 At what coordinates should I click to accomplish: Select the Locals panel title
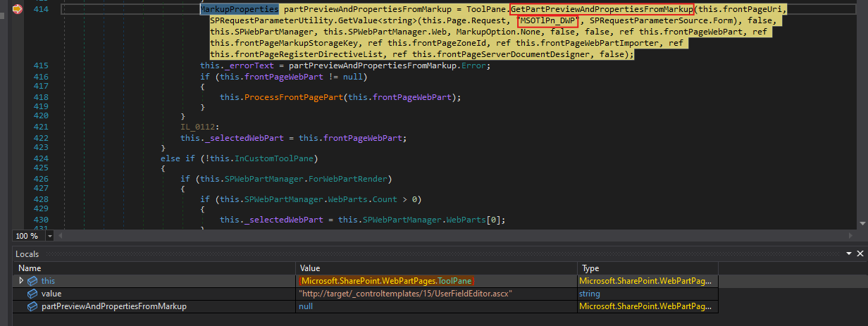point(27,253)
